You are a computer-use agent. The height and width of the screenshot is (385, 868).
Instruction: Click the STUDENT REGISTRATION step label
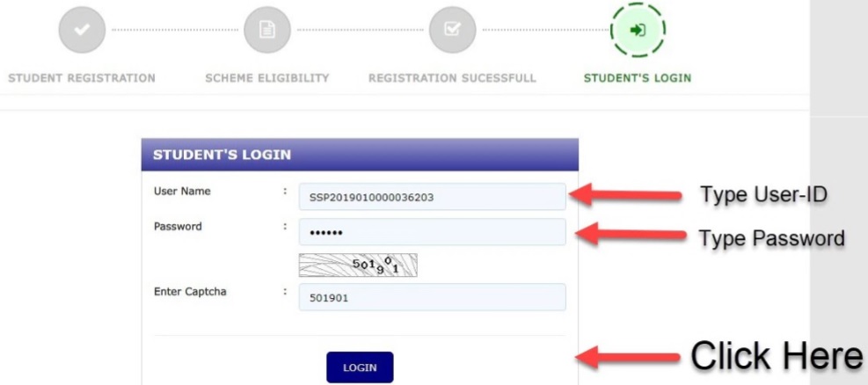pyautogui.click(x=82, y=78)
